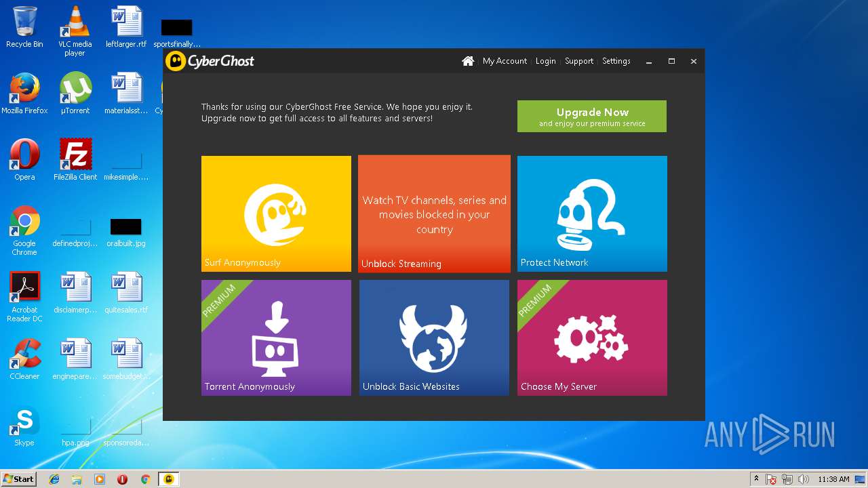Select the enginepare document on desktop
Screen dimensions: 868x488
(75, 359)
